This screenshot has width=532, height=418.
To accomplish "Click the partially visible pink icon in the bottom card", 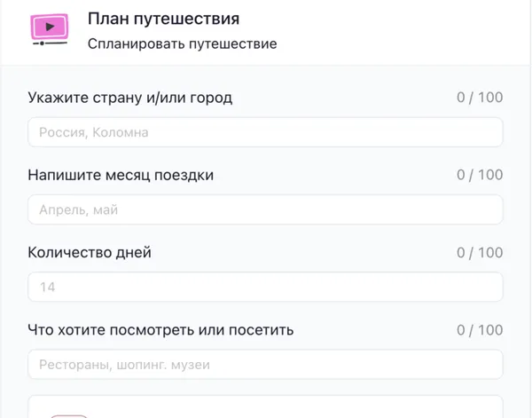I will point(69,414).
